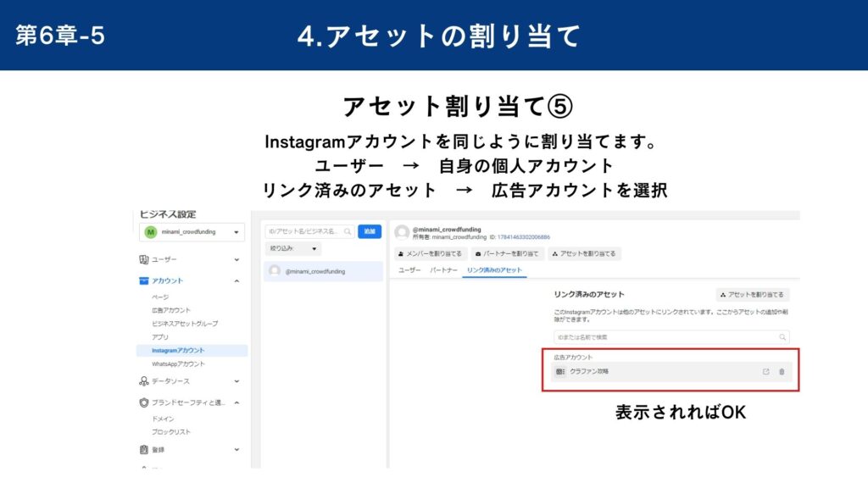868x488 pixels.
Task: Switch to the パートナー tab
Action: pos(443,270)
